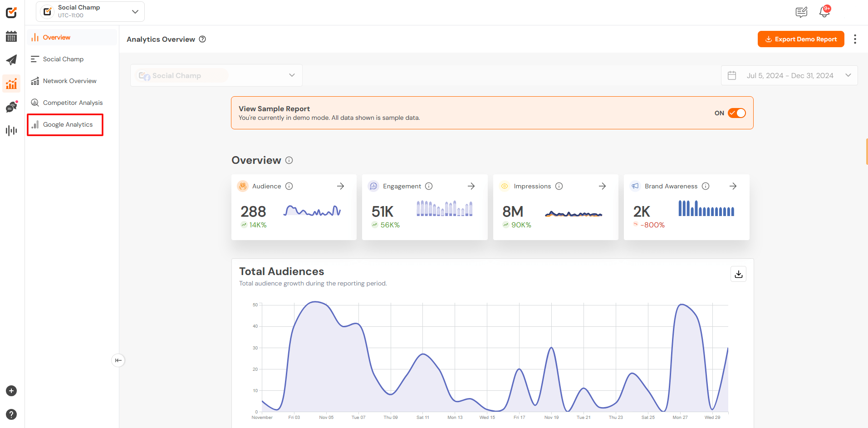This screenshot has width=868, height=428.
Task: Click help icon beside Analytics Overview
Action: click(x=203, y=39)
